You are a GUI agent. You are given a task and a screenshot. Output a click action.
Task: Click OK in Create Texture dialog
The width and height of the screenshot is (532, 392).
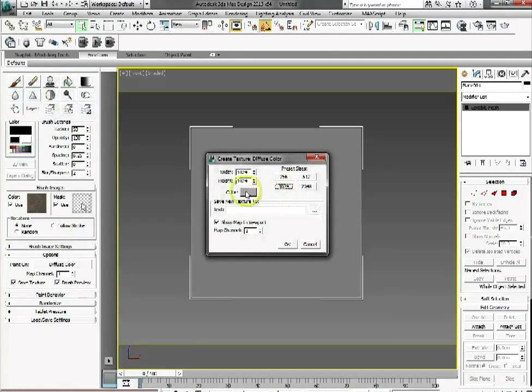coord(287,244)
